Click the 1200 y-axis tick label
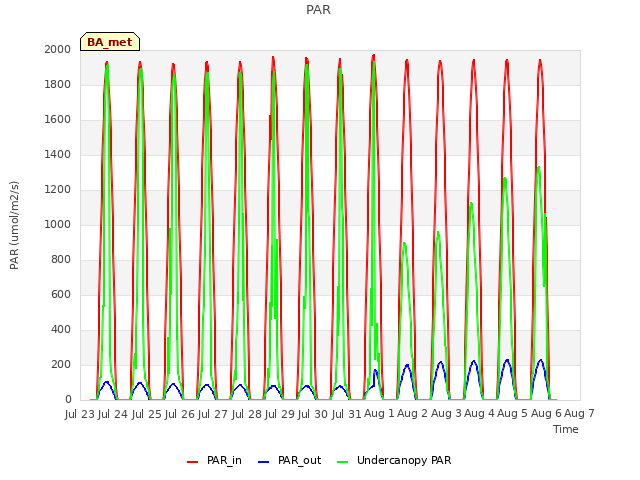This screenshot has height=480, width=640. [x=58, y=189]
